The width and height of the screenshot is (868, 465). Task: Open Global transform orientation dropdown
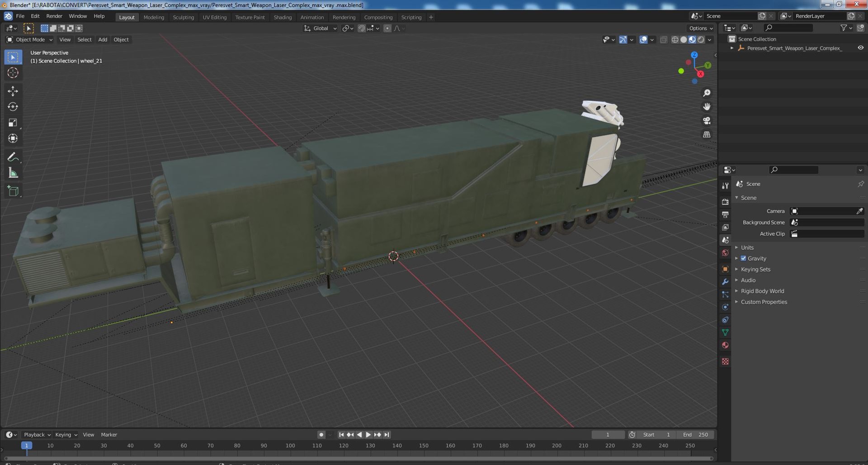(321, 28)
